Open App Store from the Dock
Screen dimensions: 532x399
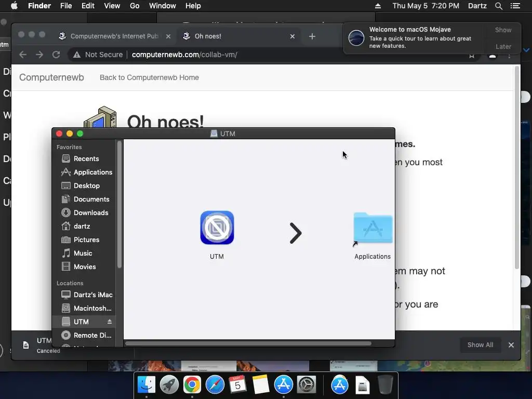[283, 385]
